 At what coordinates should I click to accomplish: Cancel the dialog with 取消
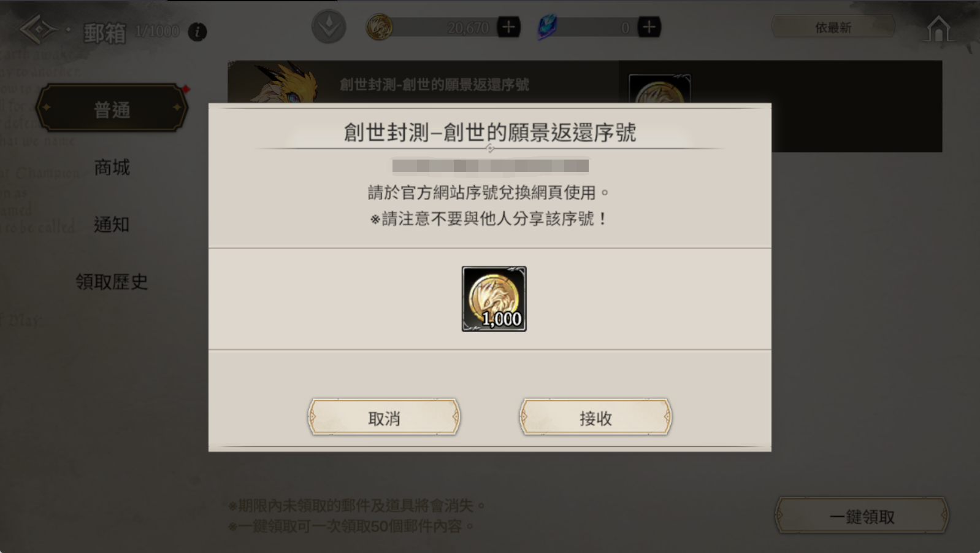point(384,417)
